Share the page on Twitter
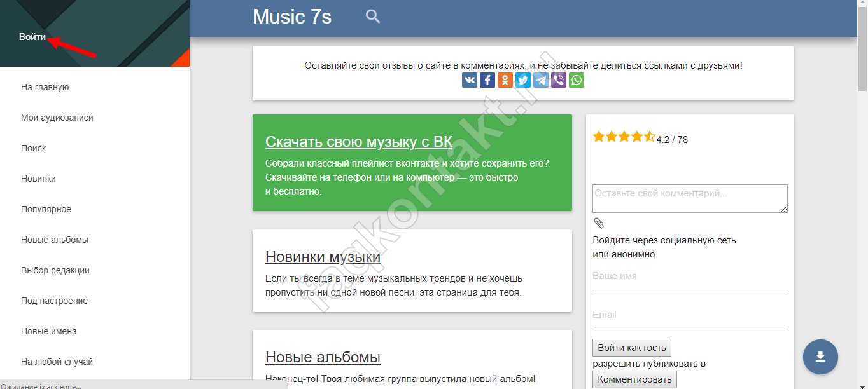868x389 pixels. click(523, 80)
